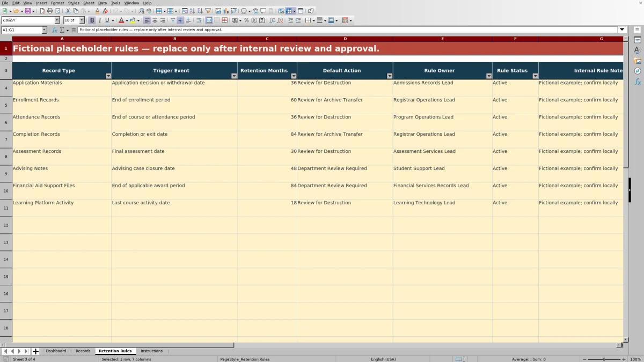Select column D header
The width and height of the screenshot is (644, 362).
[x=345, y=39]
